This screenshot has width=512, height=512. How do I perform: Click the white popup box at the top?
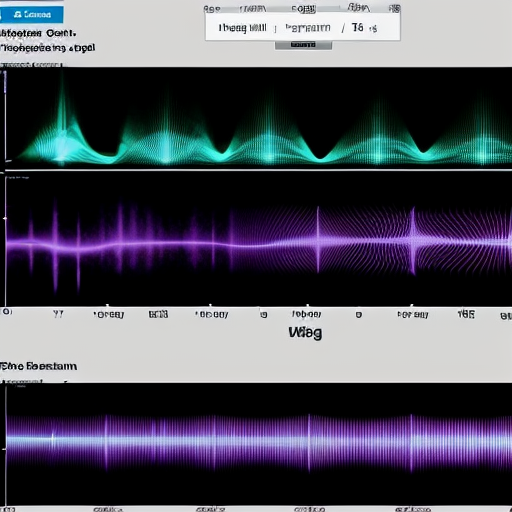[303, 27]
